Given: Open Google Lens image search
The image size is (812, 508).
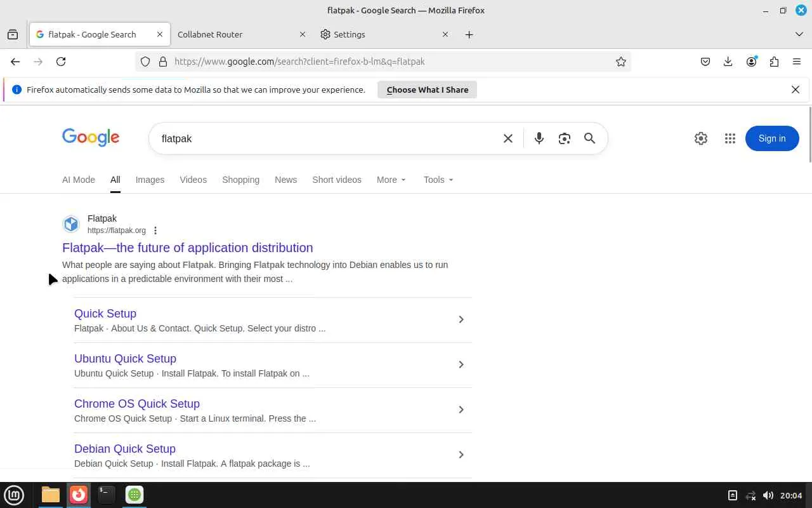Looking at the screenshot, I should pyautogui.click(x=564, y=138).
